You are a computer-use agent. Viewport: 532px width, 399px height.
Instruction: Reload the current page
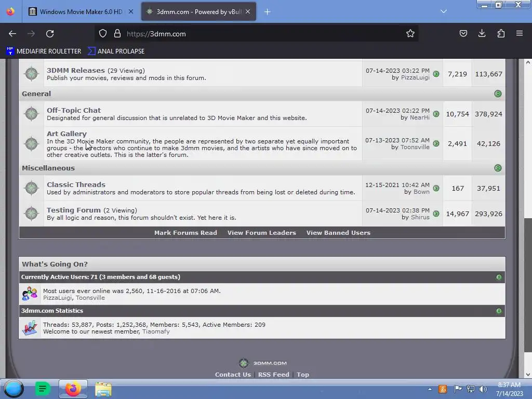click(50, 34)
